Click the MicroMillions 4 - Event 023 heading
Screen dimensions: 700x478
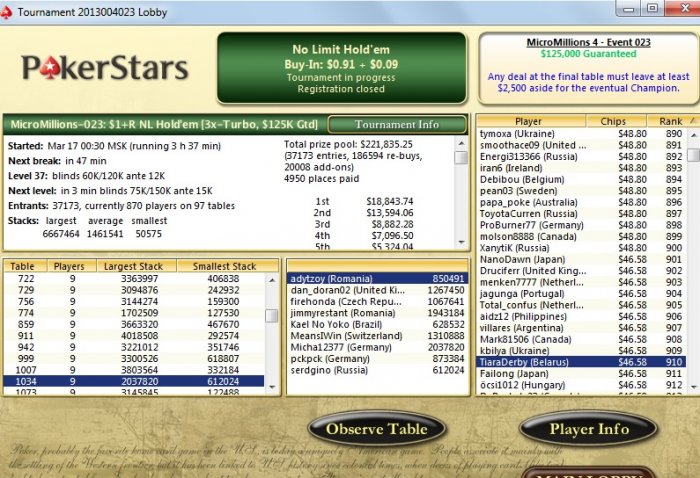click(x=588, y=42)
